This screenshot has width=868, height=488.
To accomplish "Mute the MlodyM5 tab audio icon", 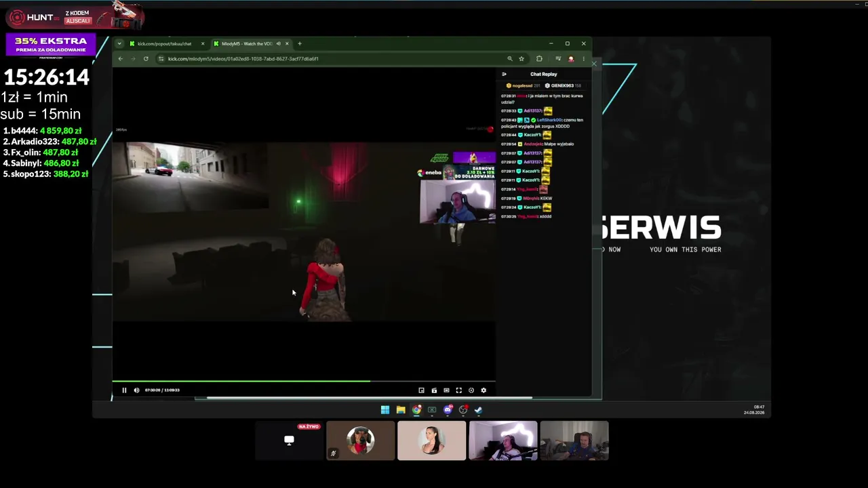I will [x=278, y=44].
